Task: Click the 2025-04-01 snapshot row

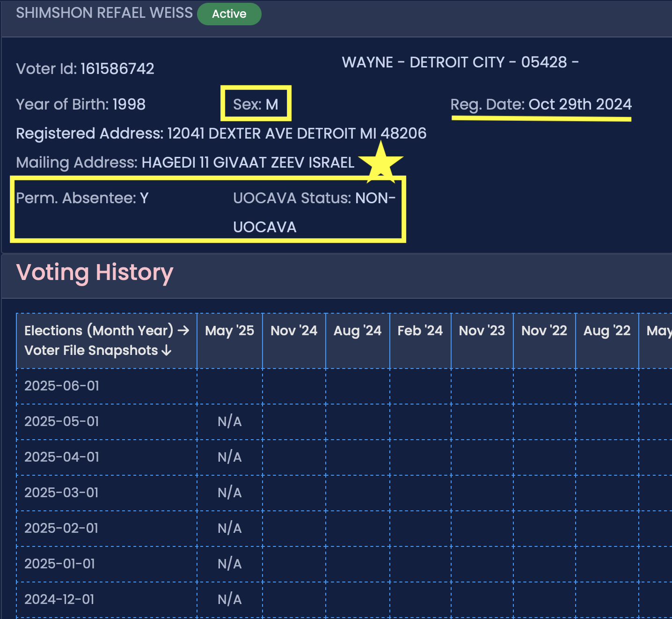Action: [x=344, y=457]
